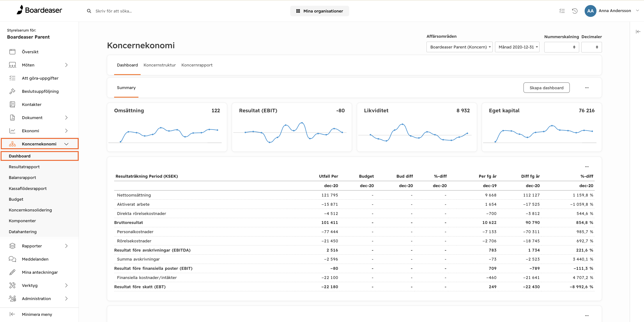Click the search magnifier icon

pos(89,11)
